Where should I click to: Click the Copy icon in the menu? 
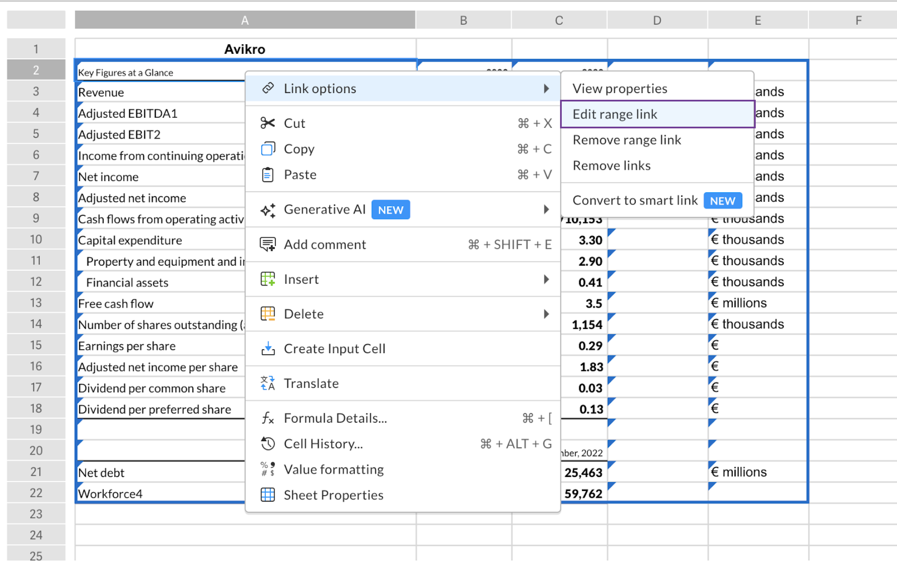[268, 149]
